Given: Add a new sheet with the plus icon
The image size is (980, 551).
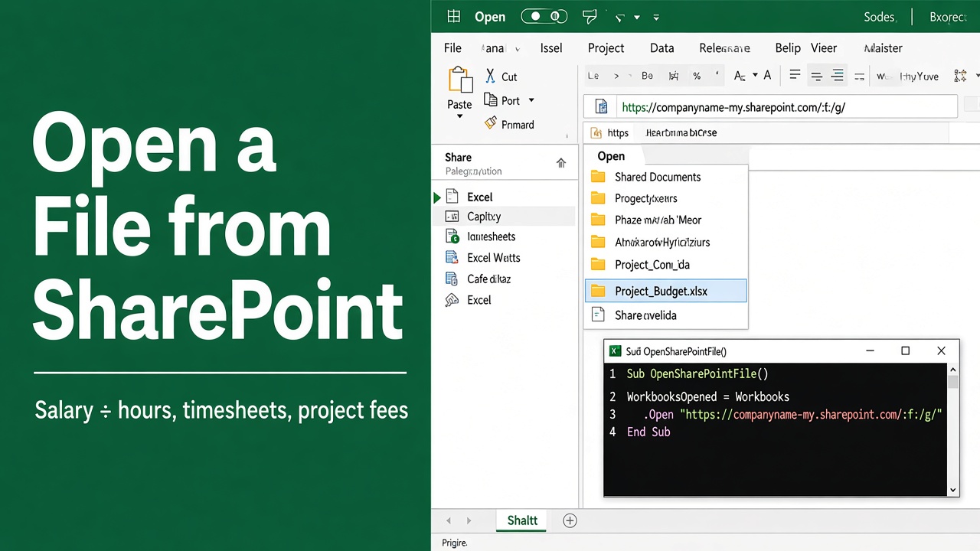Looking at the screenshot, I should [x=570, y=520].
